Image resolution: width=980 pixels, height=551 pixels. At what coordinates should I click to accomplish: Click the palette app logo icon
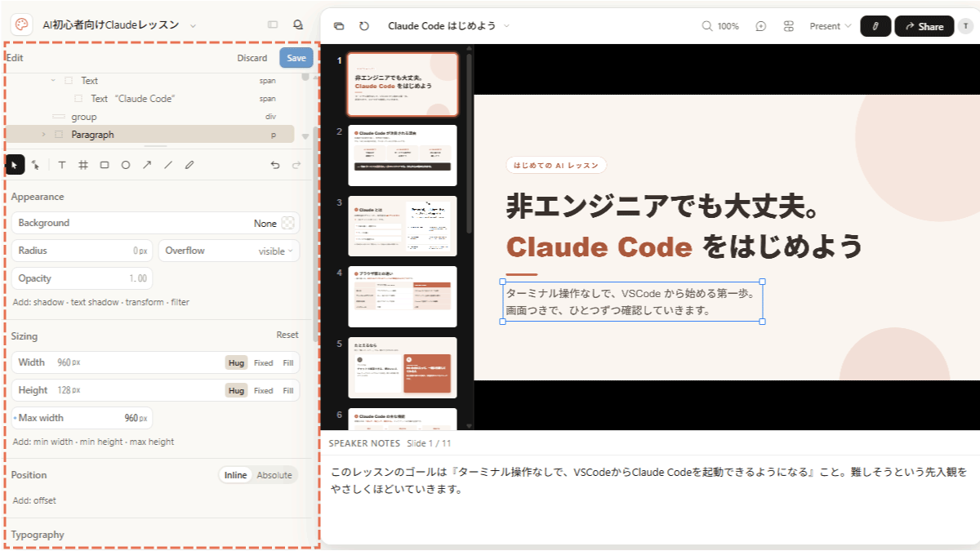click(x=21, y=25)
